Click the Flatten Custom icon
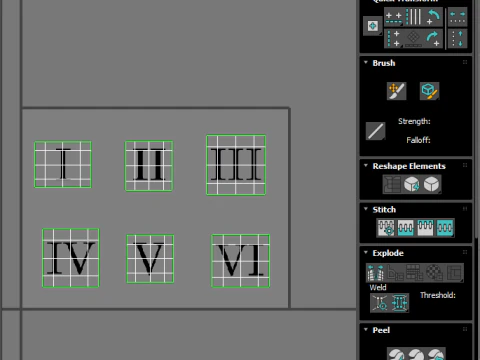The height and width of the screenshot is (360, 480). tap(454, 273)
